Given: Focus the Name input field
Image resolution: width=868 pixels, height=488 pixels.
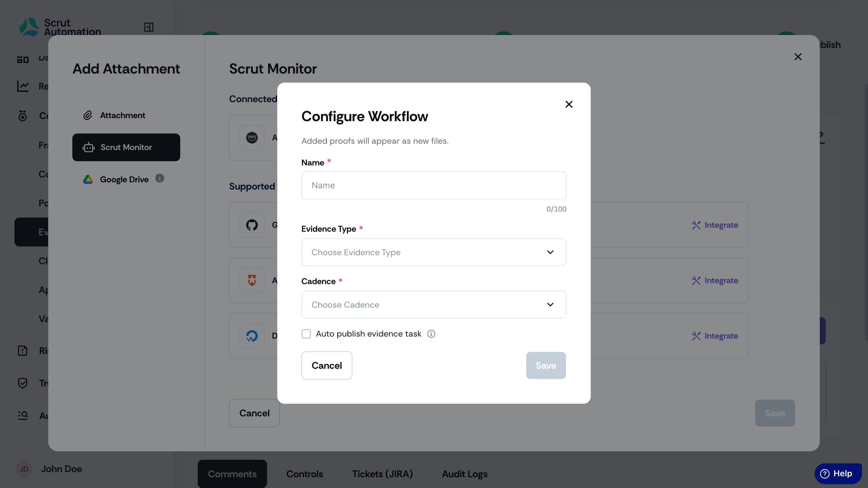Looking at the screenshot, I should [434, 185].
